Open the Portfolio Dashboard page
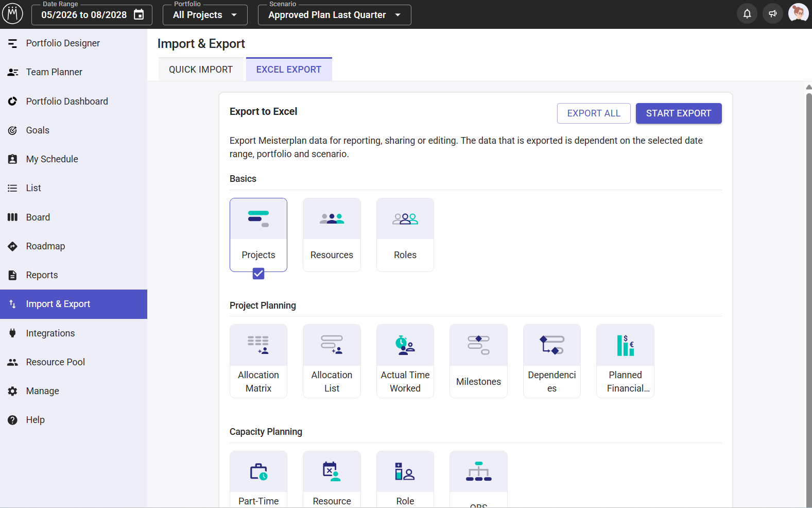This screenshot has height=508, width=812. pos(74,101)
